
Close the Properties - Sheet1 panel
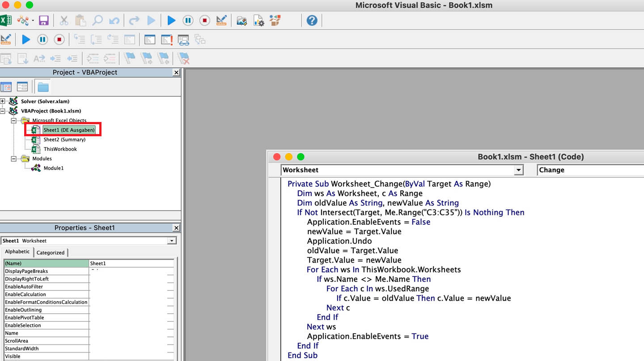coord(176,228)
